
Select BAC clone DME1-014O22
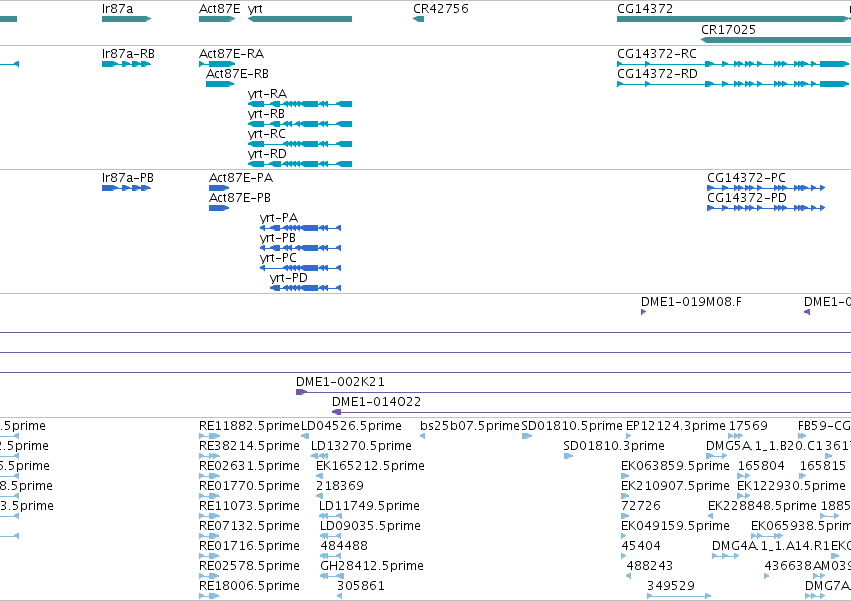coord(592,412)
